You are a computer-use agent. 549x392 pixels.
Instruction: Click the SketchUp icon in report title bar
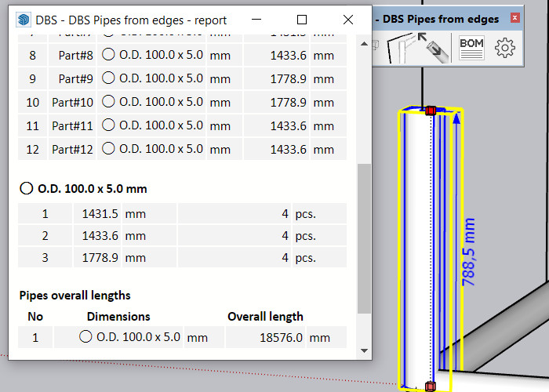24,20
